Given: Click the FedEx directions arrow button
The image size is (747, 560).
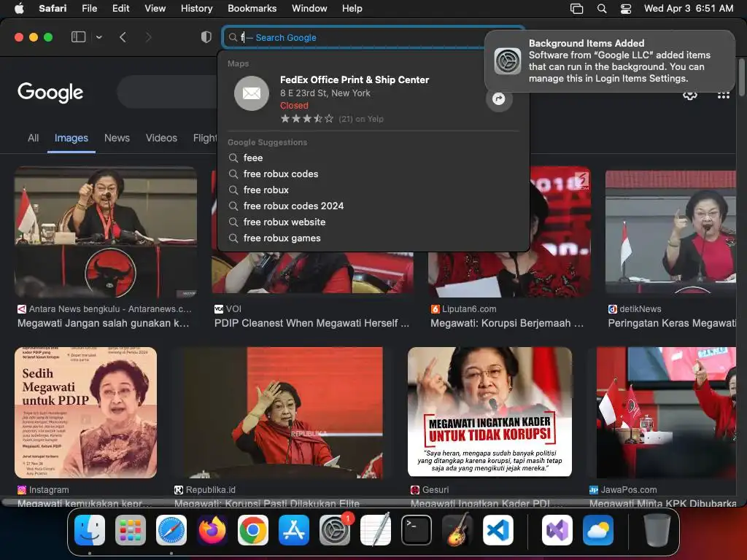Looking at the screenshot, I should coord(499,99).
